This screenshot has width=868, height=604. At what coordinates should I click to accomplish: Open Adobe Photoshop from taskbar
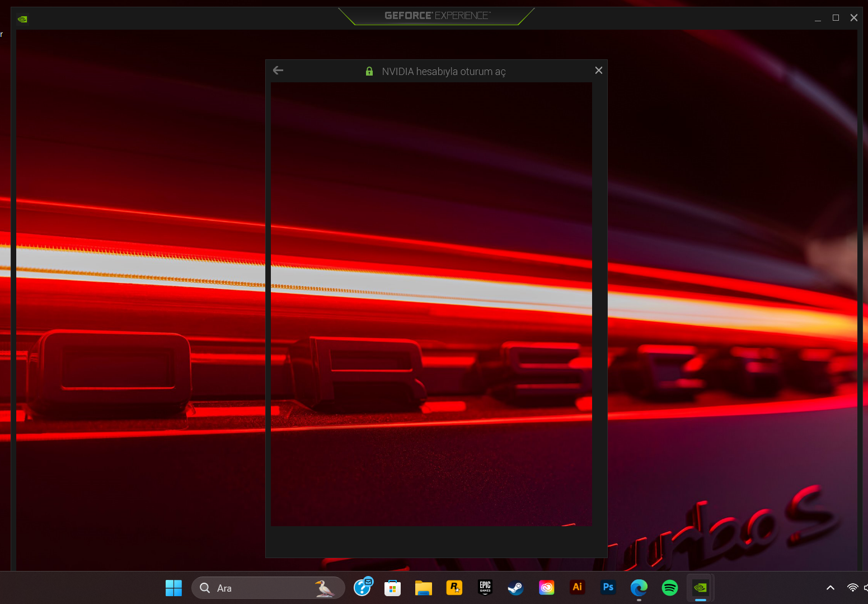(608, 587)
